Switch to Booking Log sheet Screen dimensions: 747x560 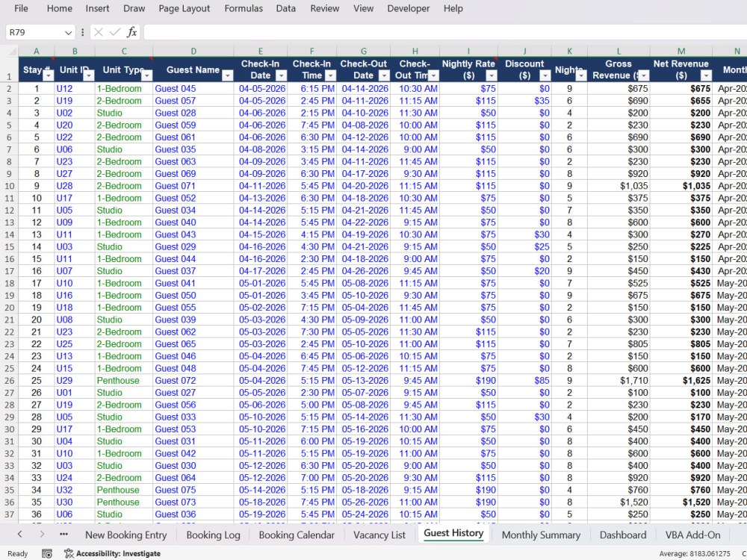213,535
